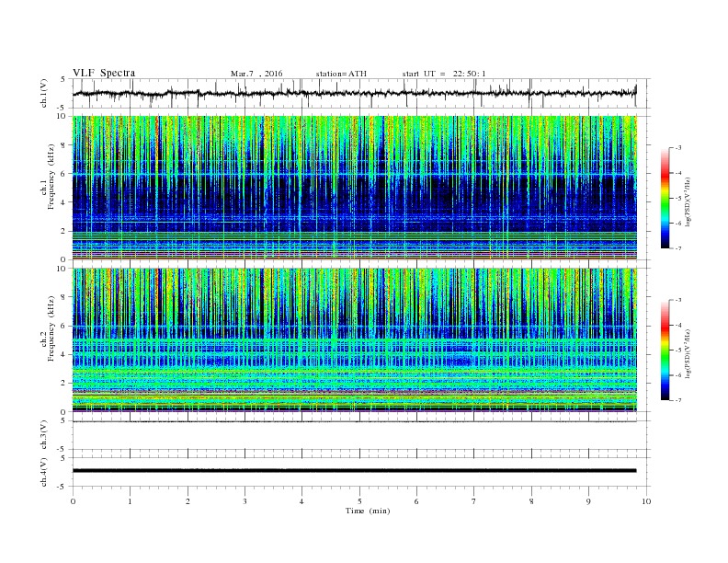Click ch.2 log(PSD)(V²/Hz) color bar caption
The height and width of the screenshot is (563, 728).
click(688, 353)
